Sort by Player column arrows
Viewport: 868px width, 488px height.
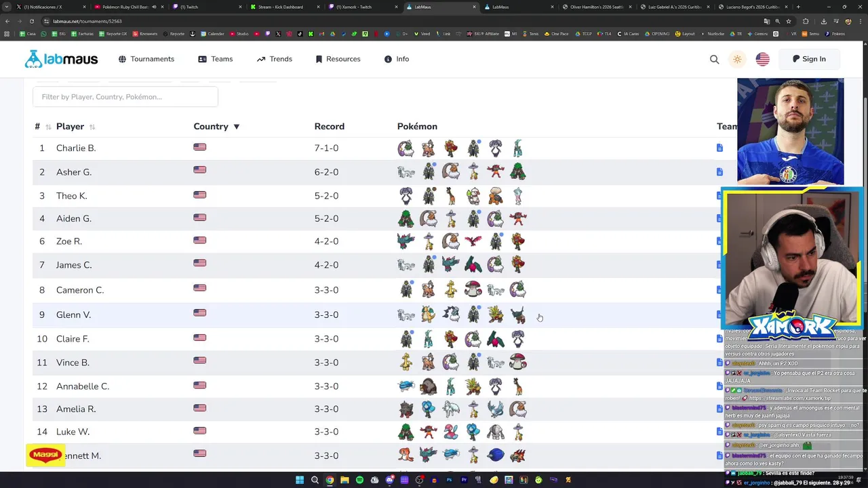pyautogui.click(x=92, y=127)
